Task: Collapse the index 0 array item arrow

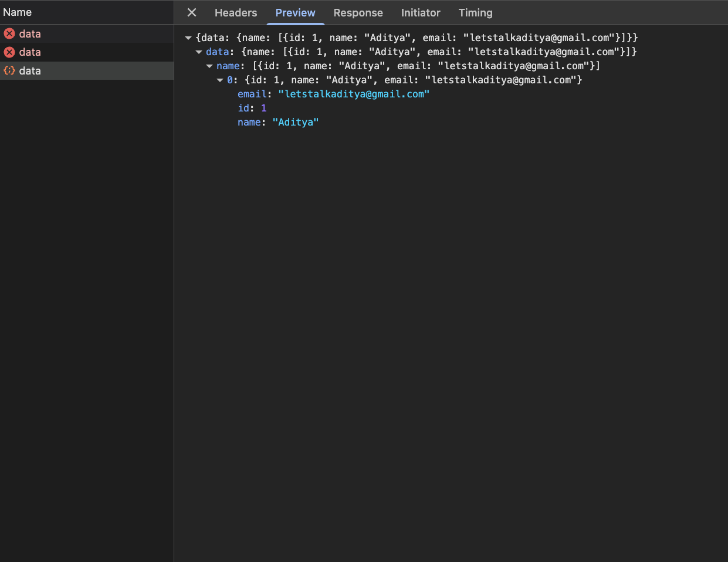Action: pyautogui.click(x=220, y=80)
